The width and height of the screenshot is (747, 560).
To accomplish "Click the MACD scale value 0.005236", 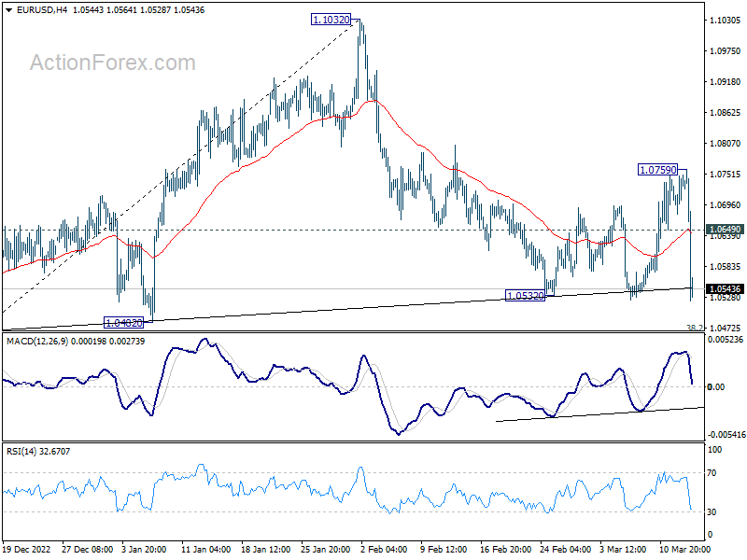I will (726, 340).
